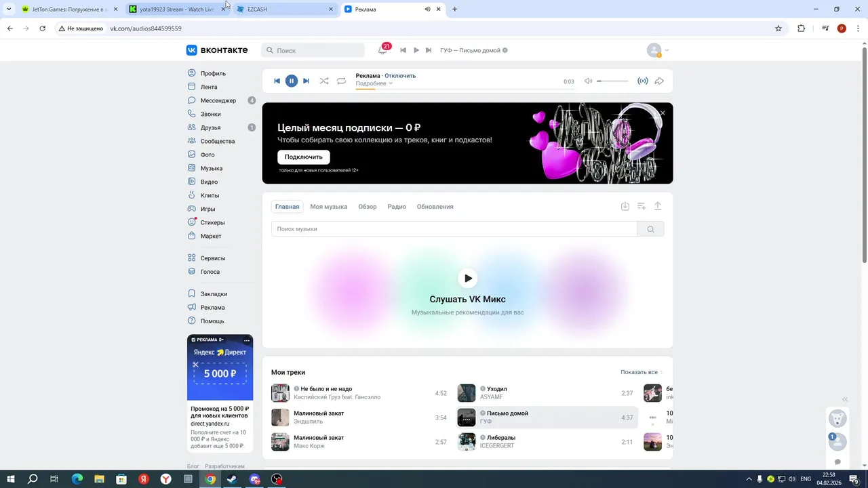Close the subscription banner
This screenshot has width=868, height=488.
click(x=663, y=113)
